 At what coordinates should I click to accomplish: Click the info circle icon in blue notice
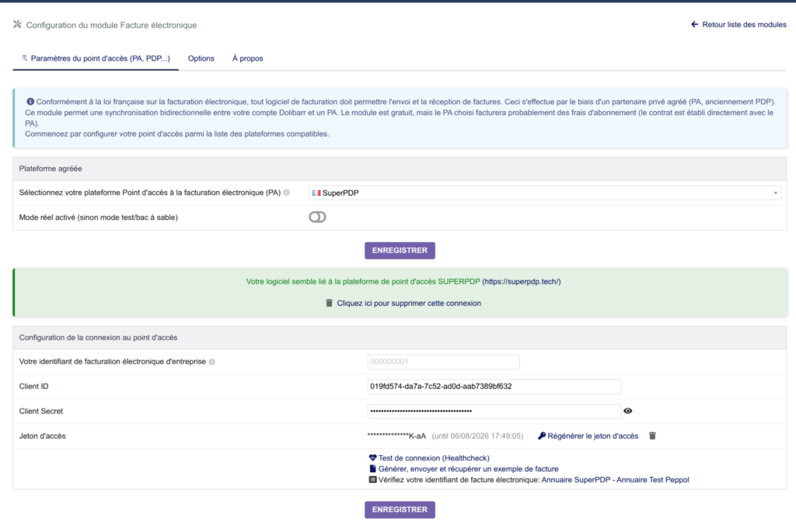(30, 102)
